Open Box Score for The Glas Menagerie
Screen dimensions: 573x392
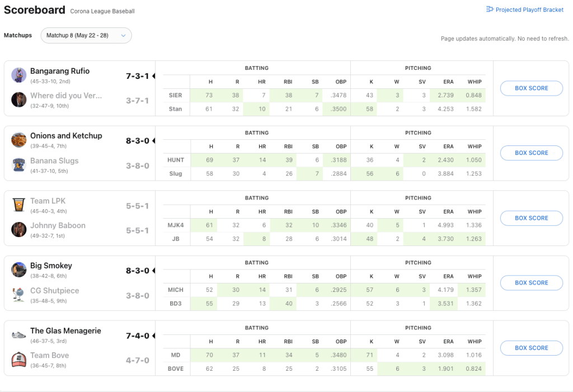tap(531, 348)
